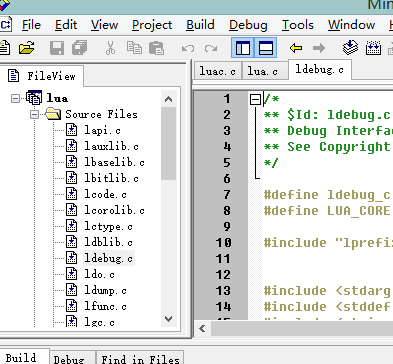
Task: Switch to the luac.c editor tab
Action: (x=217, y=71)
